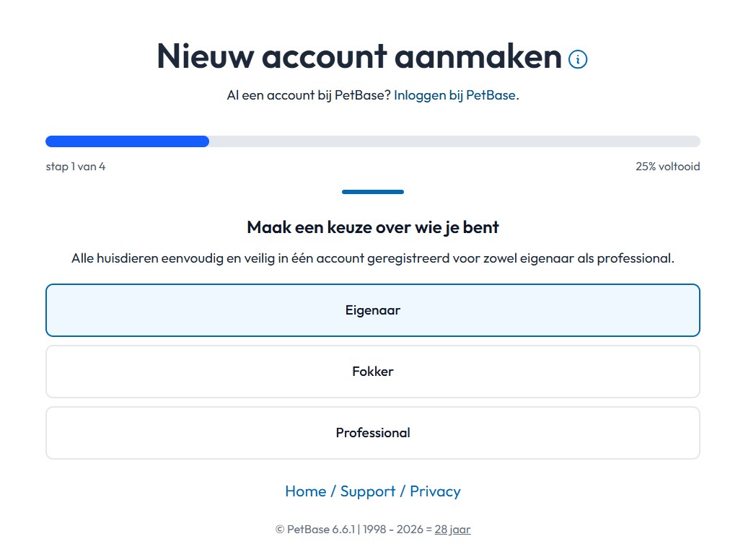
Task: Click the filled portion of the step progress bar
Action: [x=126, y=141]
